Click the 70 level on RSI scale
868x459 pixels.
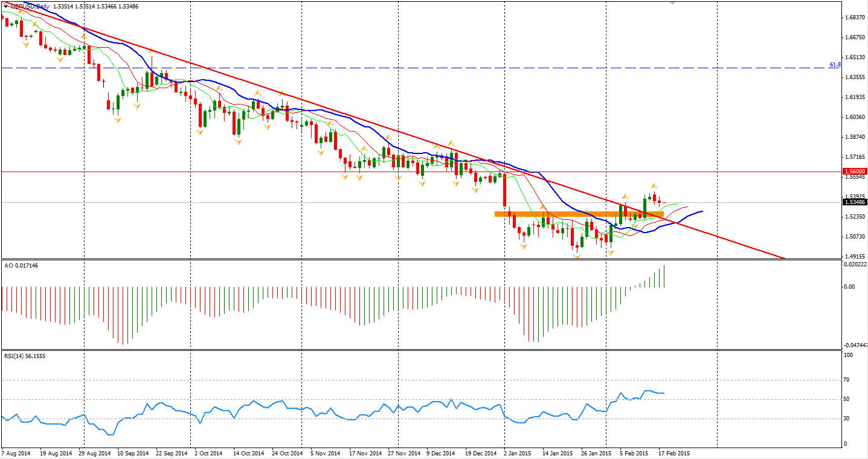click(847, 380)
